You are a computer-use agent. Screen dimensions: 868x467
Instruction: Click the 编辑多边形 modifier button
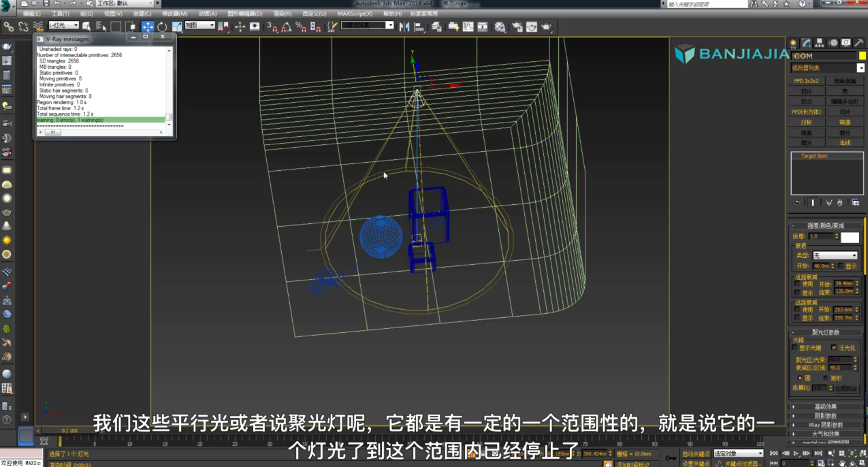pos(845,101)
